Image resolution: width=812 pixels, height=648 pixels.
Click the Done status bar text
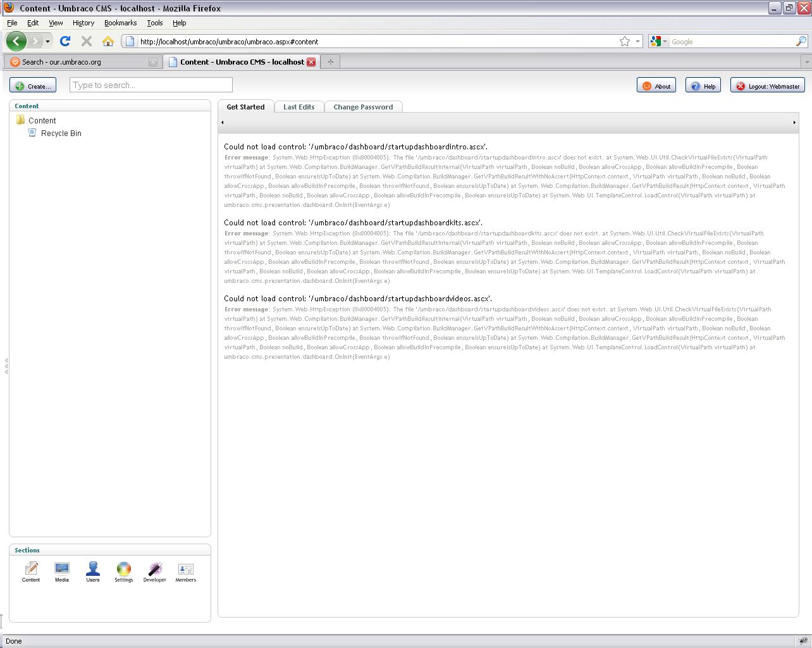click(13, 641)
